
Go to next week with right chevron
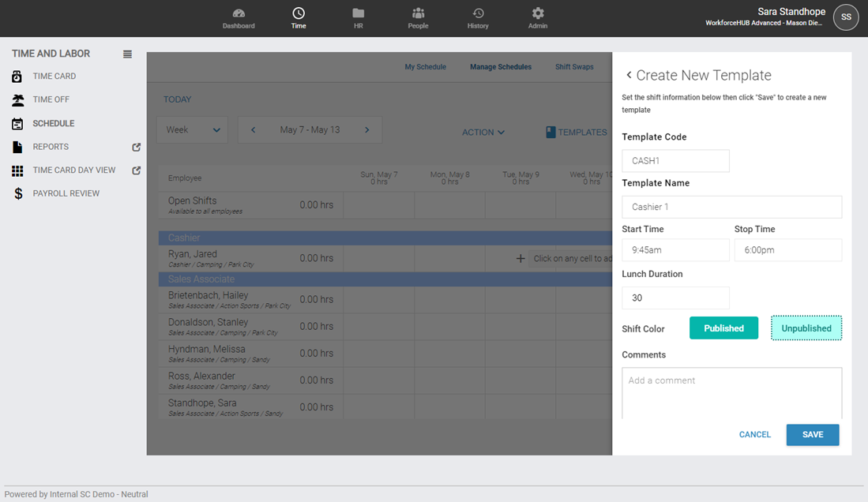[367, 130]
